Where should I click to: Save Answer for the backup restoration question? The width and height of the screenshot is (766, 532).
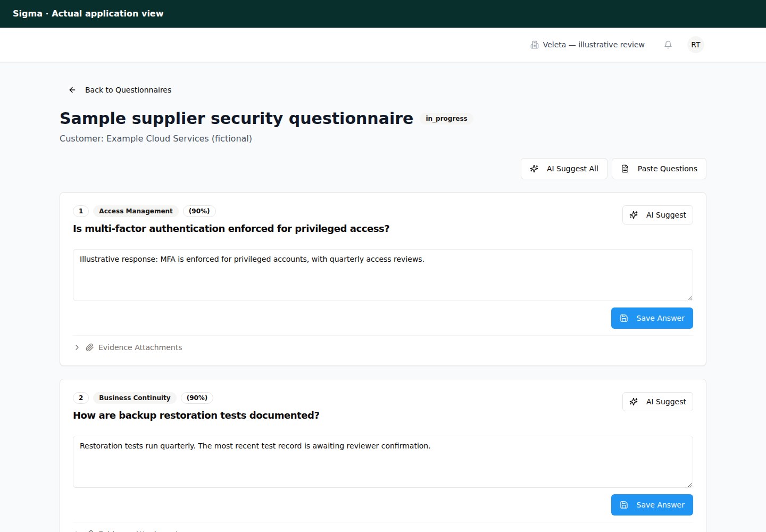652,505
